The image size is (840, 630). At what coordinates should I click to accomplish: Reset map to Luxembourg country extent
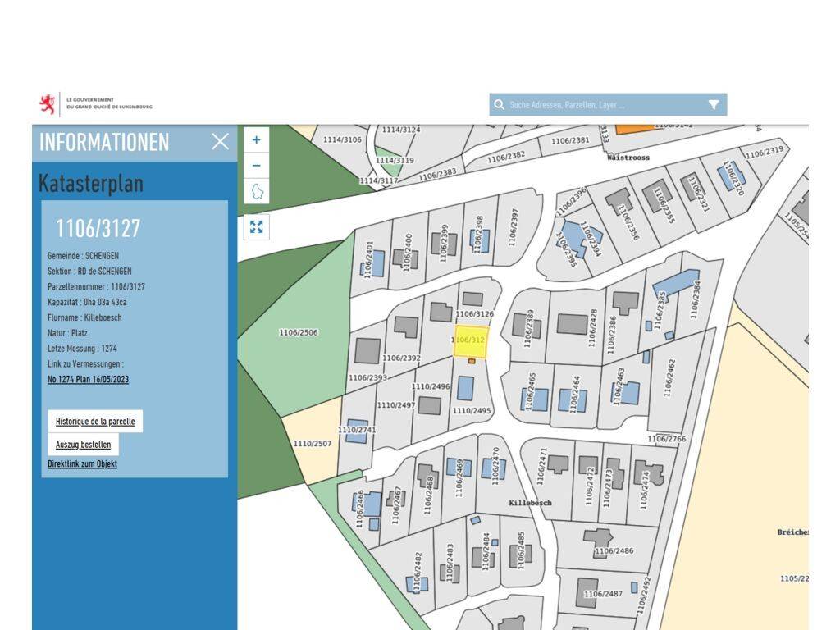coord(256,192)
